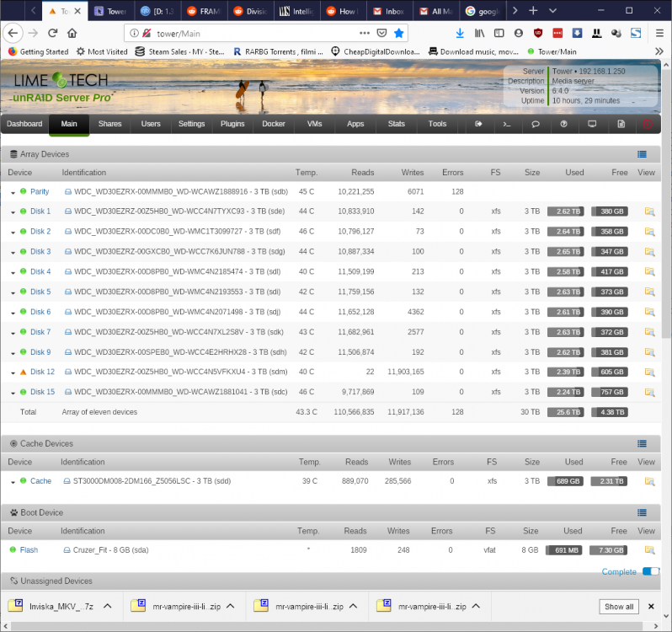Open the Flash device link
This screenshot has width=672, height=632.
coord(29,550)
